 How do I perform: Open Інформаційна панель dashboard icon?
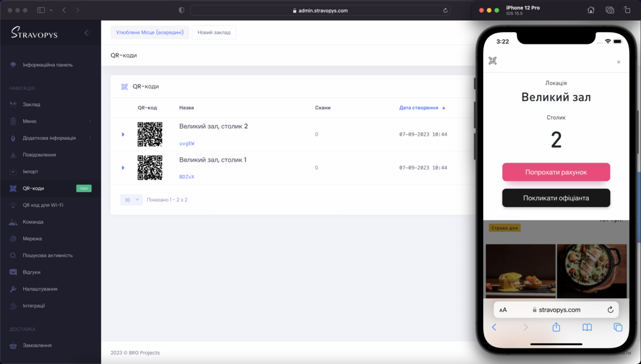pyautogui.click(x=13, y=65)
